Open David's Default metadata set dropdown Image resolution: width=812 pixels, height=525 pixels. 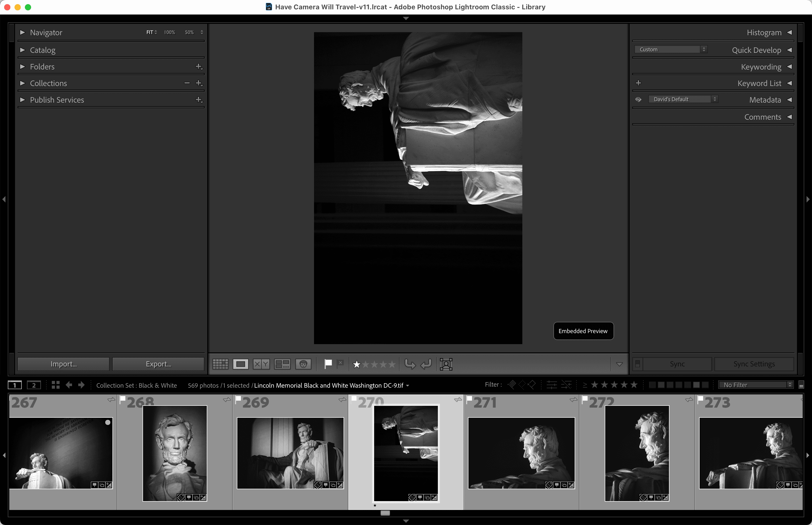pos(683,99)
